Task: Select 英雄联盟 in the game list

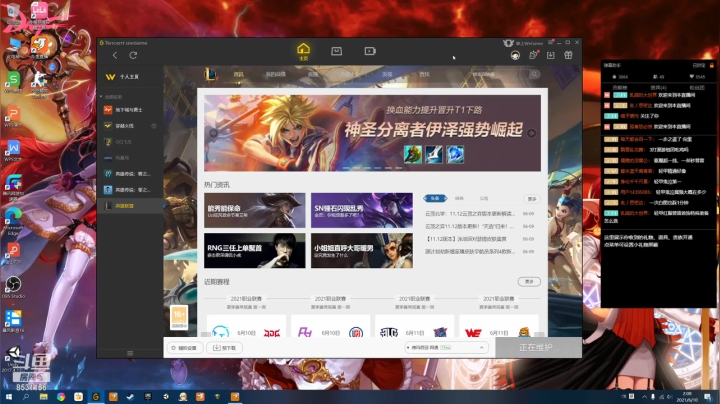Action: pyautogui.click(x=130, y=206)
